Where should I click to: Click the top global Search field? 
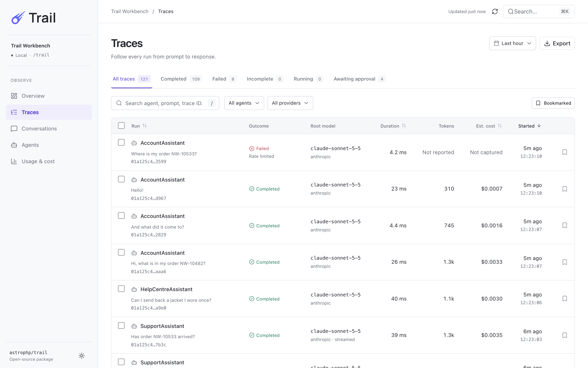point(539,11)
